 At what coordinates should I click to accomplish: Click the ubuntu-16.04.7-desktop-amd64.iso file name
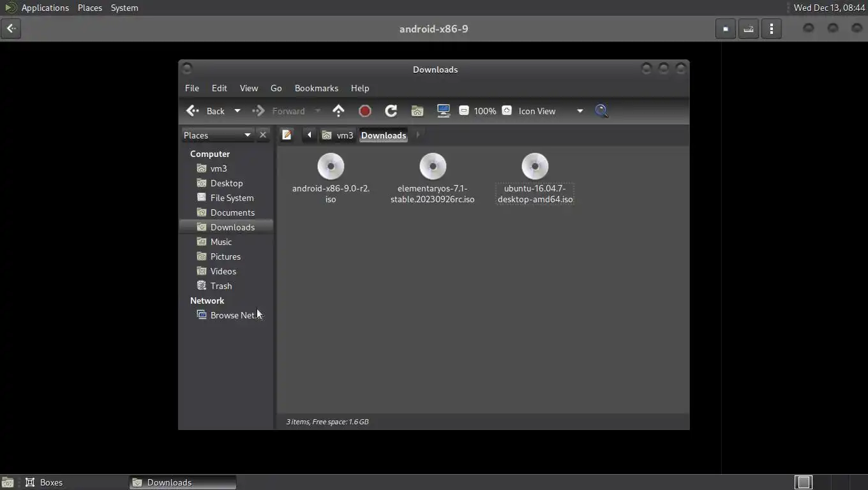[x=535, y=194]
